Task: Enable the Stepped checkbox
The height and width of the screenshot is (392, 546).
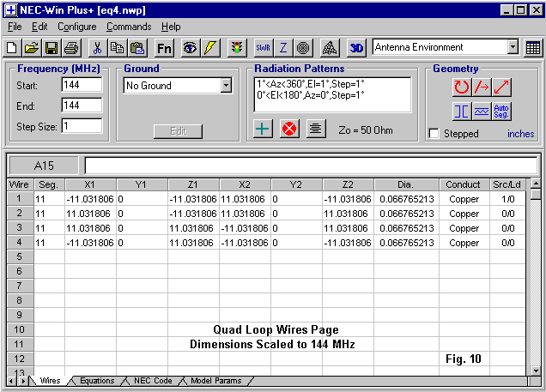Action: pyautogui.click(x=434, y=134)
